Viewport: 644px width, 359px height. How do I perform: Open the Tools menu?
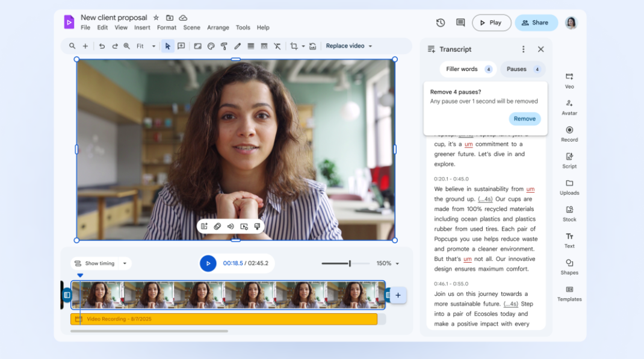(x=243, y=28)
